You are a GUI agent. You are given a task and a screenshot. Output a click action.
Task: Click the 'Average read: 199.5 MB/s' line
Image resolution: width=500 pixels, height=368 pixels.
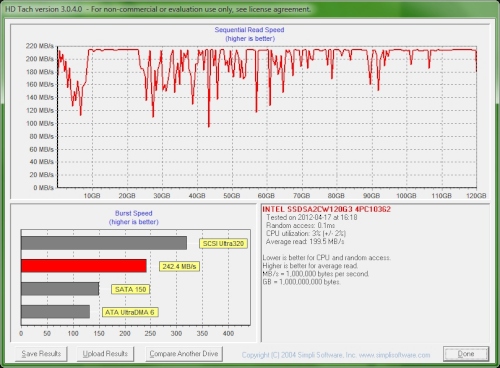tap(305, 241)
